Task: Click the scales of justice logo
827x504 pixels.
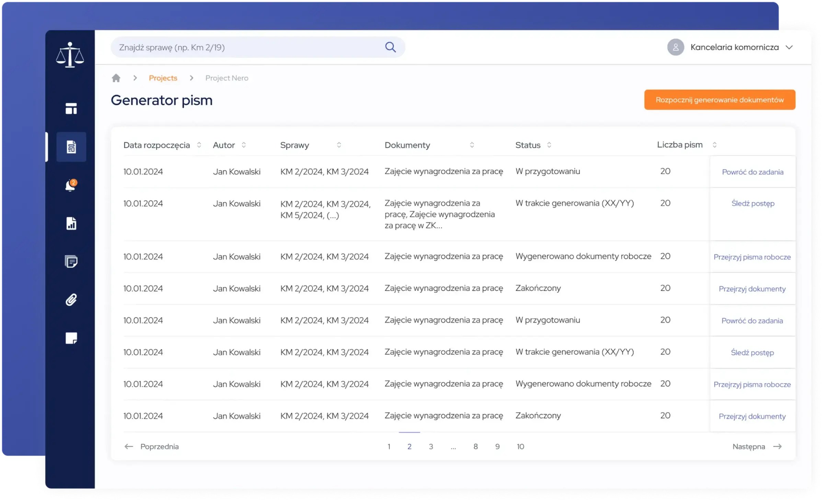Action: (x=70, y=55)
